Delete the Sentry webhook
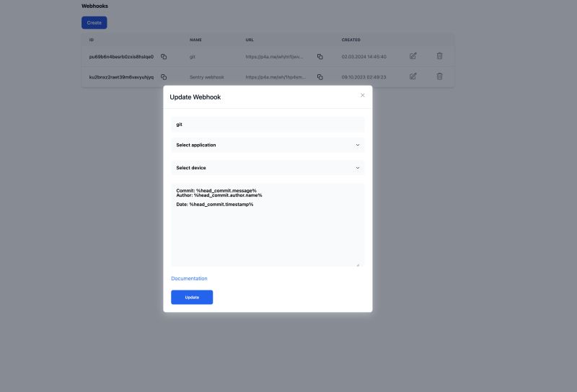577x392 pixels. click(439, 76)
